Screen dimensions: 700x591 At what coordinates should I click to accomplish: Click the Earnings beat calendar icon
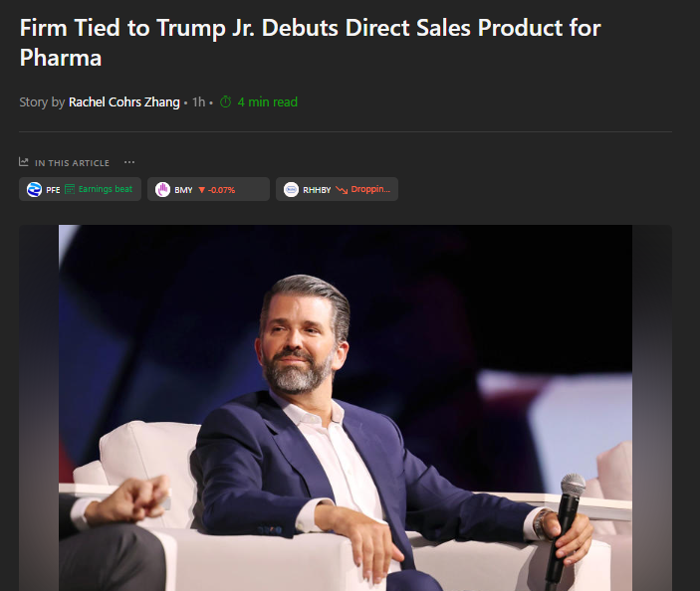[x=70, y=189]
